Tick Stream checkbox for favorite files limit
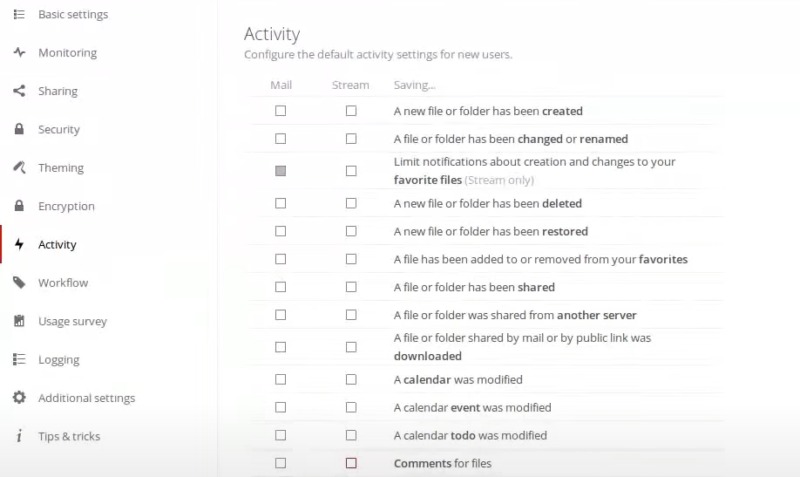 (x=351, y=171)
